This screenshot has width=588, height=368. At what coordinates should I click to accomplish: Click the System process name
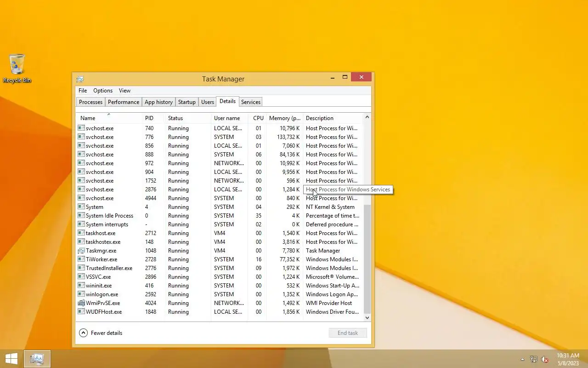tap(95, 207)
